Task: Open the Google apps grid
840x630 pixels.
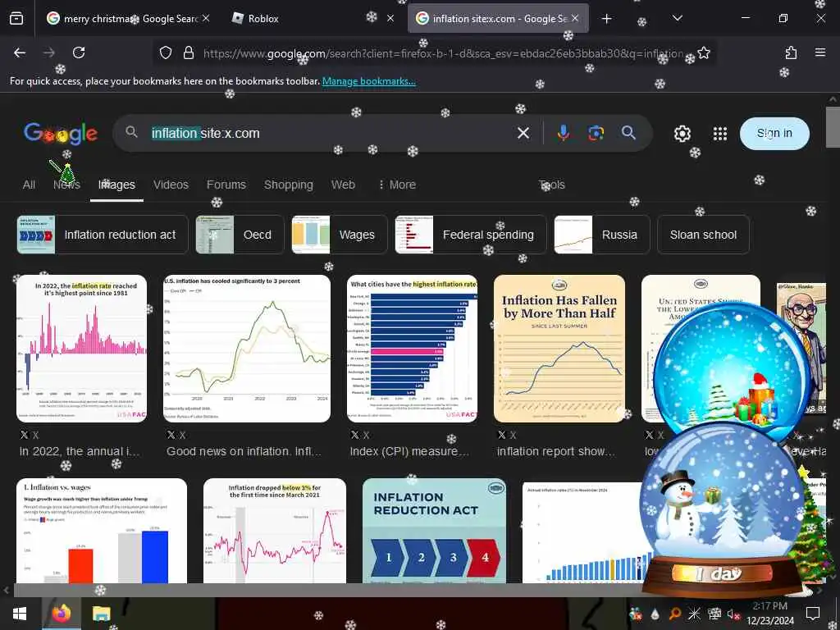Action: click(x=720, y=134)
